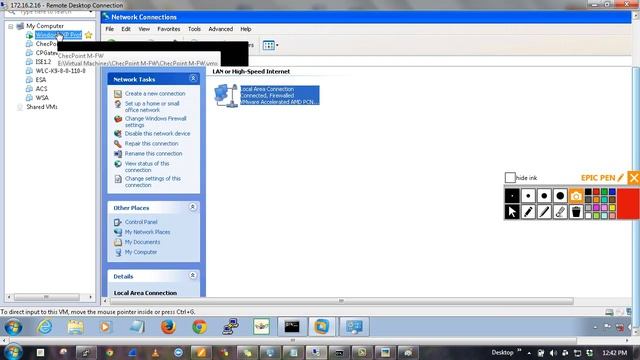Viewport: 640px width, 360px height.
Task: Click View status of this connection
Action: coord(147,167)
